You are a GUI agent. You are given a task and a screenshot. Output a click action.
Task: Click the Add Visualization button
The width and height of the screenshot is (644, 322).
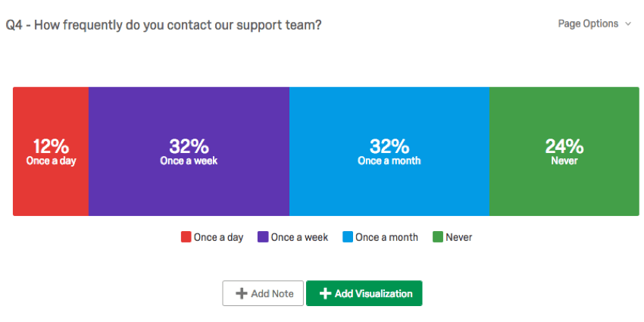[x=364, y=293]
